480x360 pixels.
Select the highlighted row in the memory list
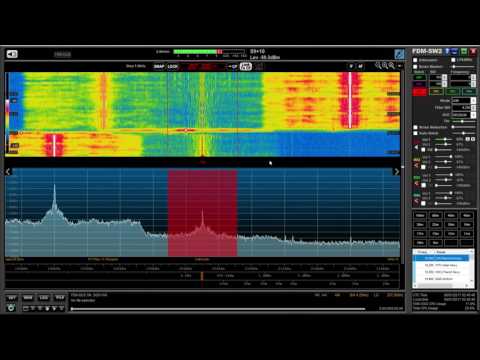point(441,258)
